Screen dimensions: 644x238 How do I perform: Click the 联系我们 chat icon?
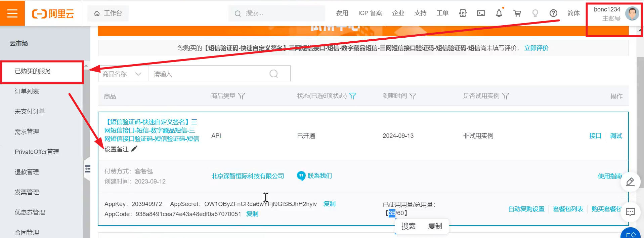point(301,176)
